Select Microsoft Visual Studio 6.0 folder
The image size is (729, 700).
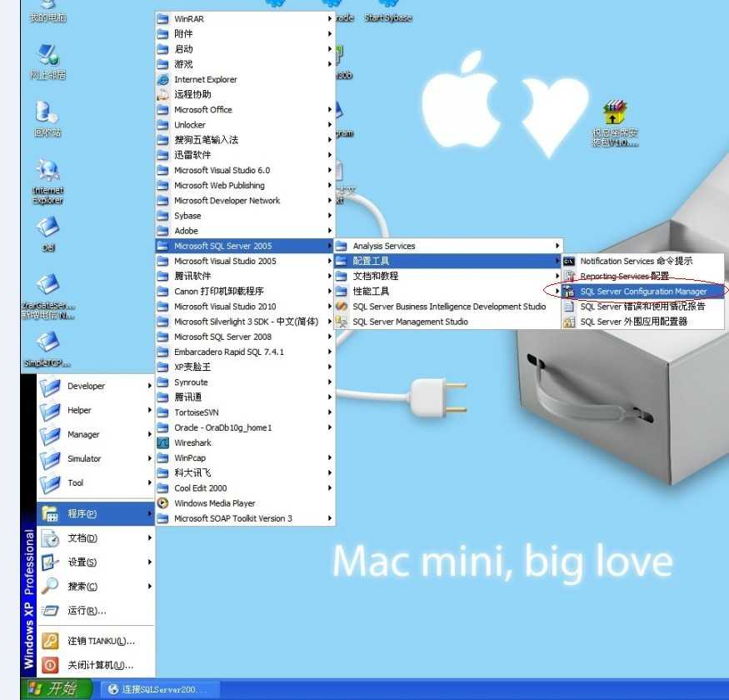click(x=245, y=170)
